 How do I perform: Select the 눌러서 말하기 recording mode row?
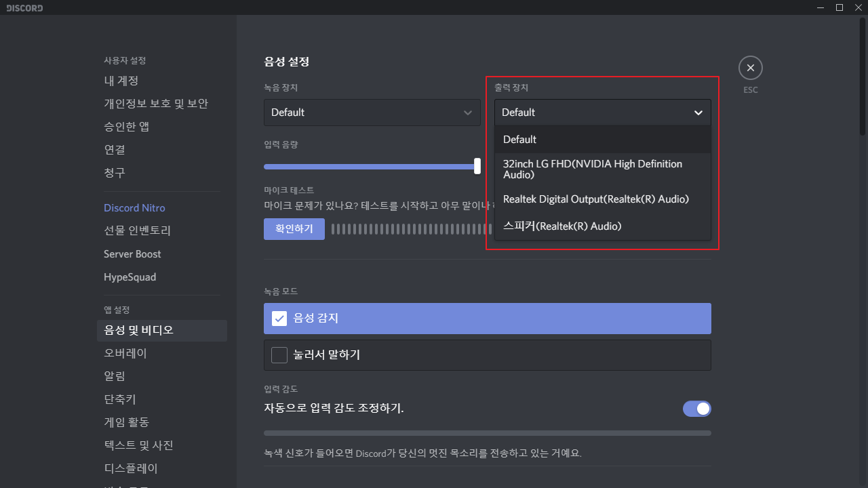pos(488,355)
